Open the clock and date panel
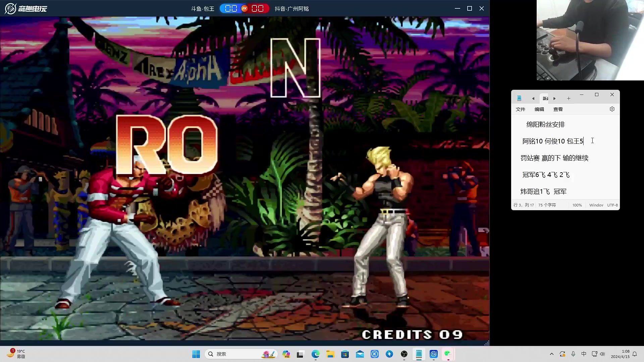Image resolution: width=644 pixels, height=362 pixels. pyautogui.click(x=620, y=354)
